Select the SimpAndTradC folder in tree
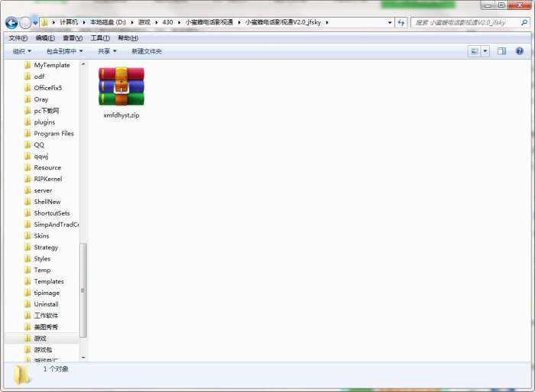Viewport: 535px width, 392px height. (51, 225)
